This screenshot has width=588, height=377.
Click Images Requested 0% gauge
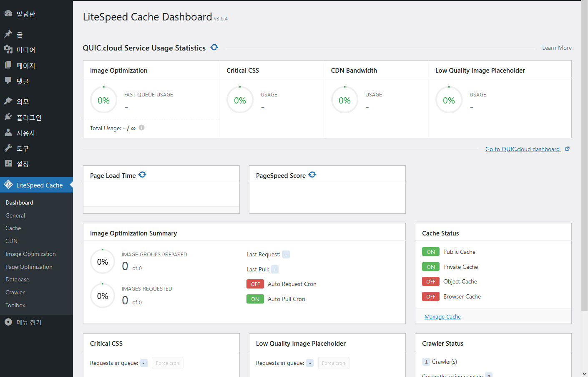[x=103, y=296]
